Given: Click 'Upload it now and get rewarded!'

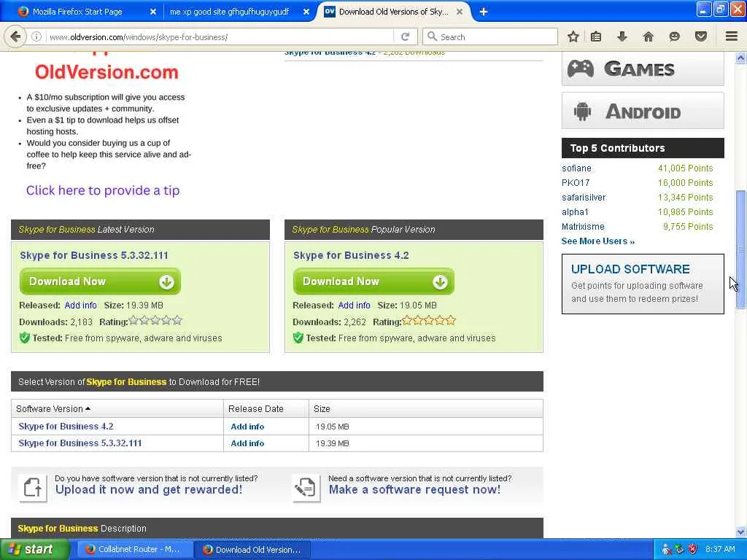Looking at the screenshot, I should [x=149, y=489].
